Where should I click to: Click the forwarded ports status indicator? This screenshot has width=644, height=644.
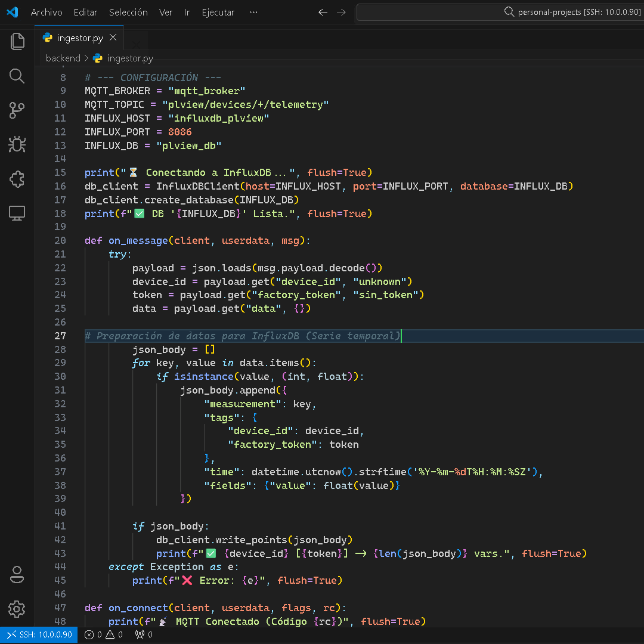coord(143,635)
